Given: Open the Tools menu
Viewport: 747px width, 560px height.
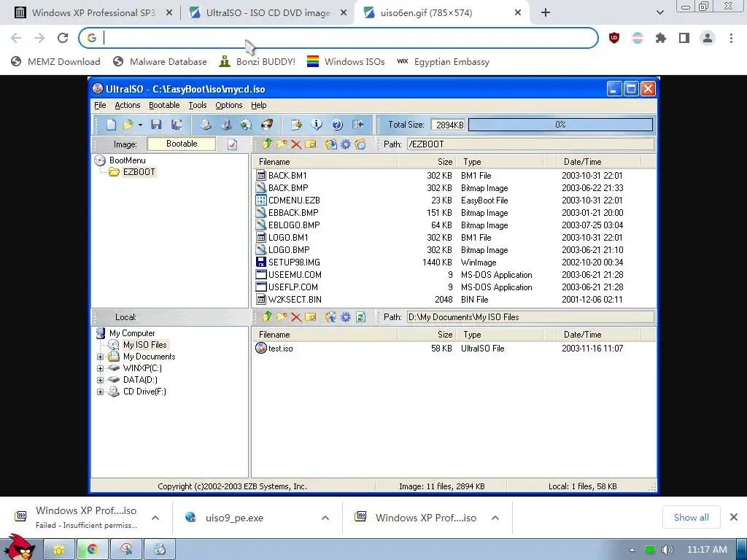Looking at the screenshot, I should point(197,105).
